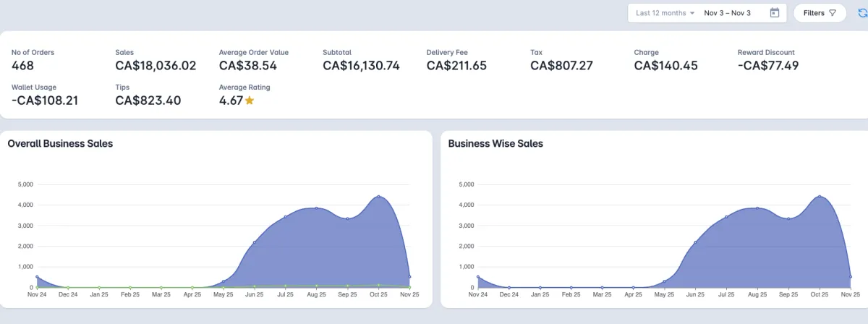Click the Sep 25 data point in Business Wise Sales
Viewport: 868px width, 324px height.
pos(788,218)
